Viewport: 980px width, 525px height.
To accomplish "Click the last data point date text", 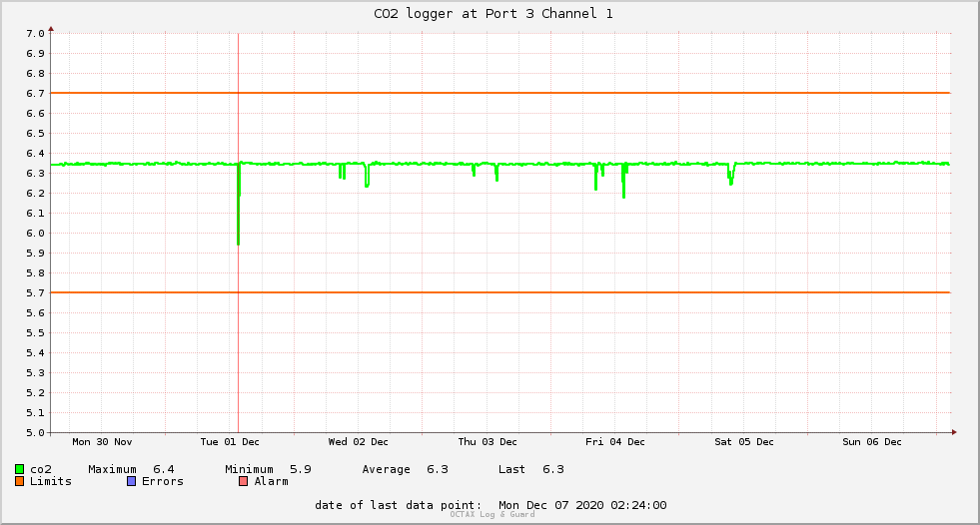I will pos(490,505).
